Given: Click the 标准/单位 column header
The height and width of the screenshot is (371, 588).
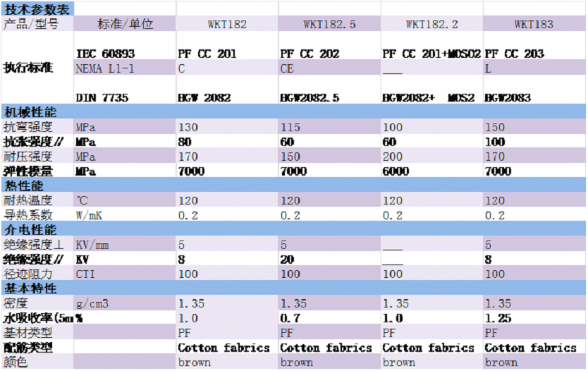Looking at the screenshot, I should click(124, 24).
